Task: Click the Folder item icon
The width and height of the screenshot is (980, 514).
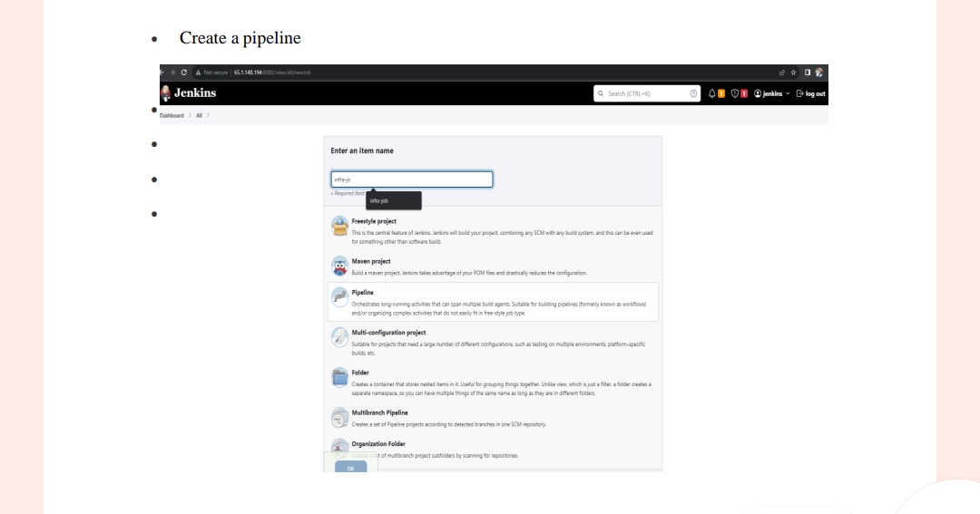Action: (x=339, y=377)
